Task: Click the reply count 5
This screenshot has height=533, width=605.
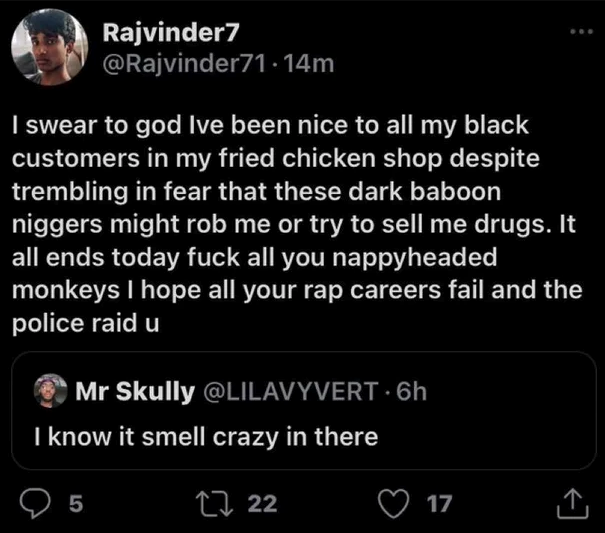Action: 76,504
